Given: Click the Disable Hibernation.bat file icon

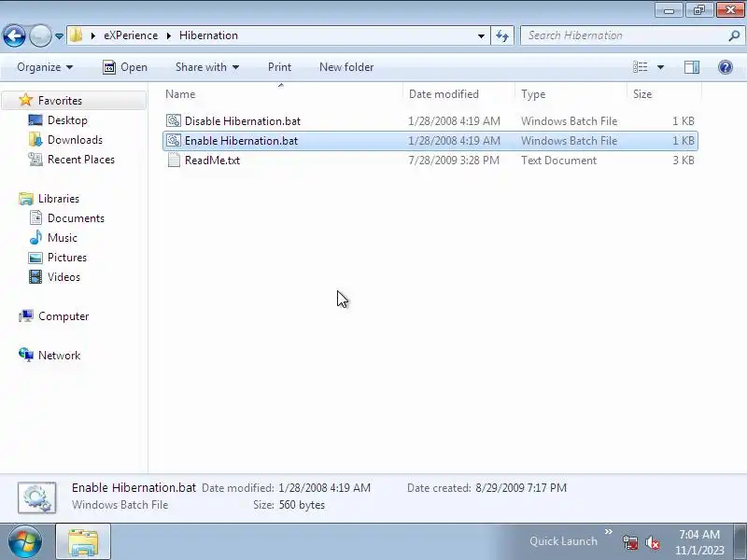Looking at the screenshot, I should 174,121.
